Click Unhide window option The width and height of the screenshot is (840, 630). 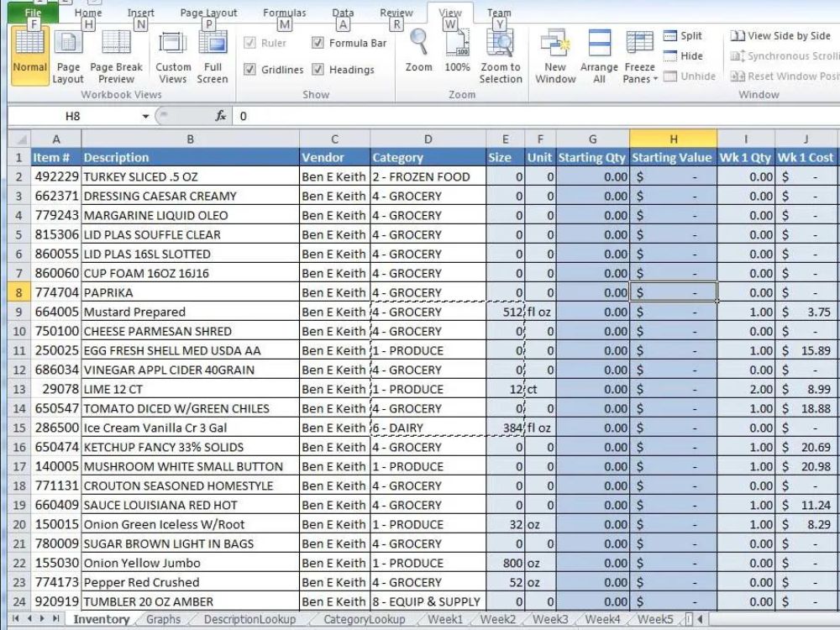point(690,76)
